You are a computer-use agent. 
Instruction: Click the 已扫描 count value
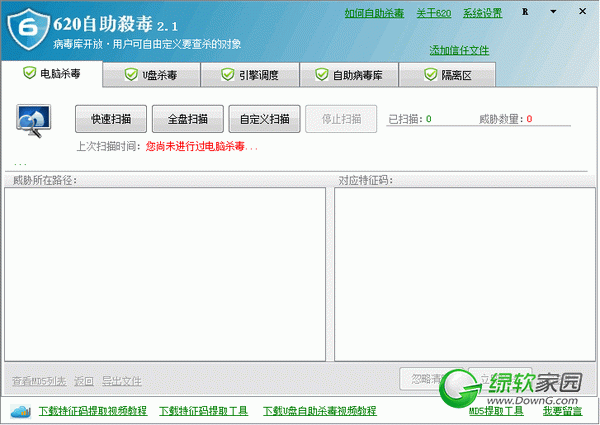tap(429, 119)
